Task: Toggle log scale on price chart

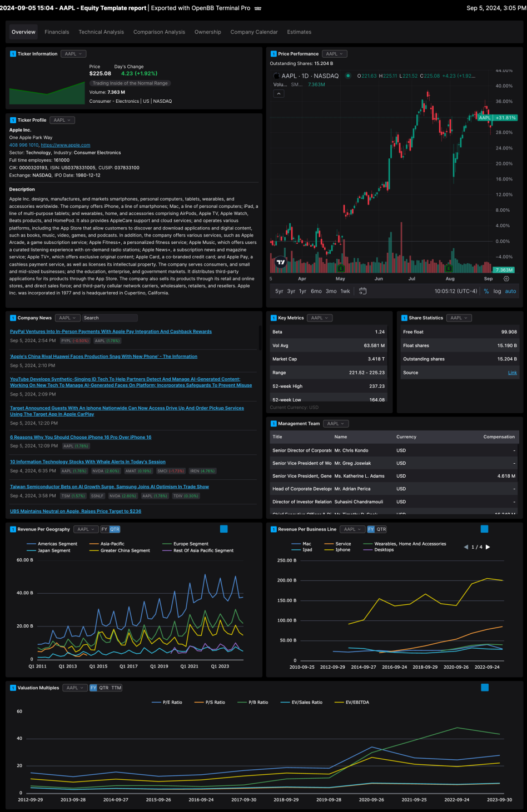Action: [x=497, y=291]
